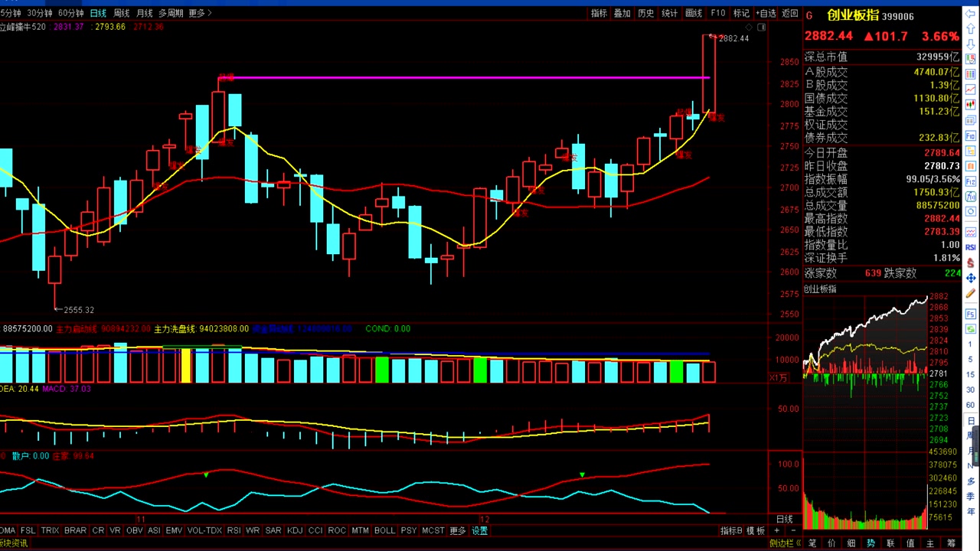
Task: Open 多周期 multi-period menu
Action: pos(171,13)
